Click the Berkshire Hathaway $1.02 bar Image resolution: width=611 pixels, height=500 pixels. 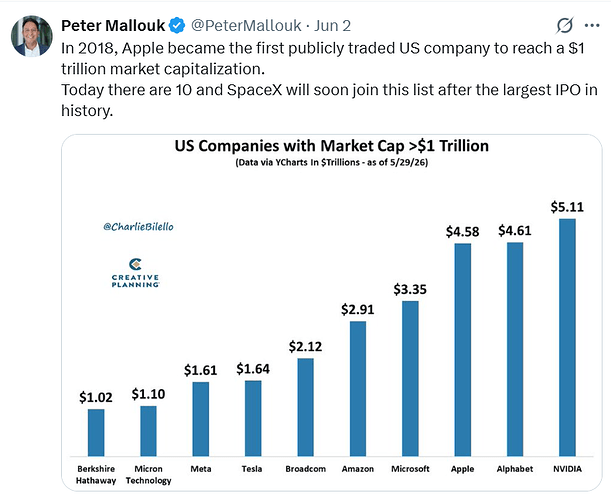pyautogui.click(x=96, y=433)
